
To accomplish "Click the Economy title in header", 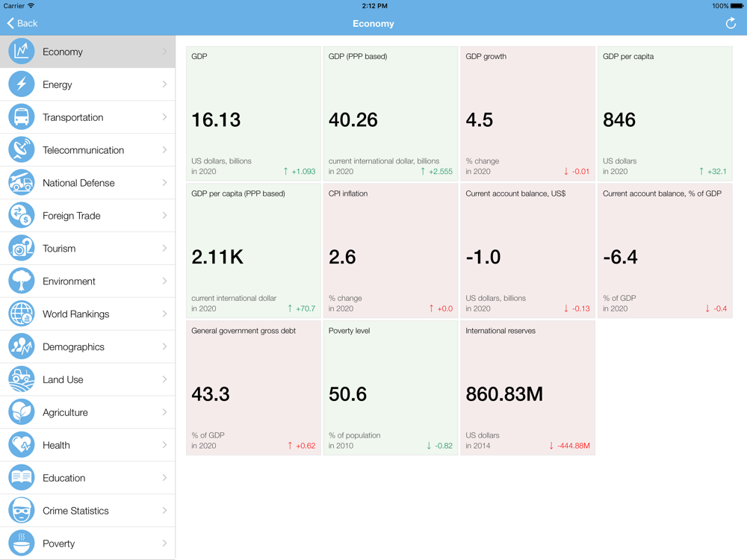I will pos(373,24).
